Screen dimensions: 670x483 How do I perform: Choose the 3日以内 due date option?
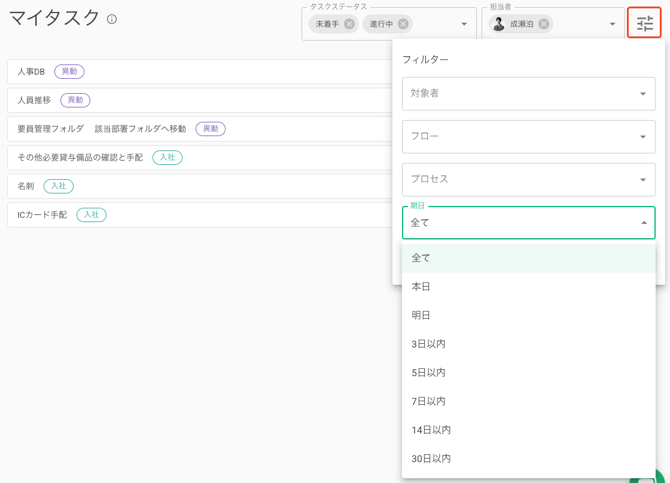529,344
